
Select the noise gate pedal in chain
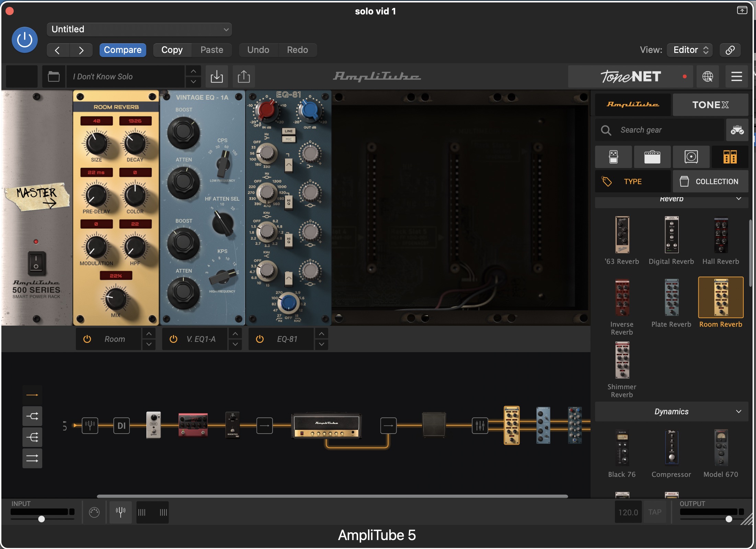[x=153, y=425]
